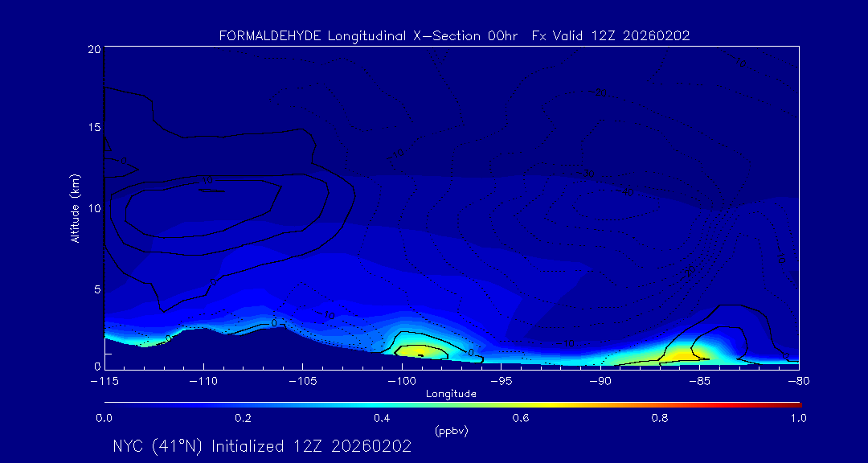
Task: Select the yellow-orange hotspot near longitude -86
Action: point(683,354)
